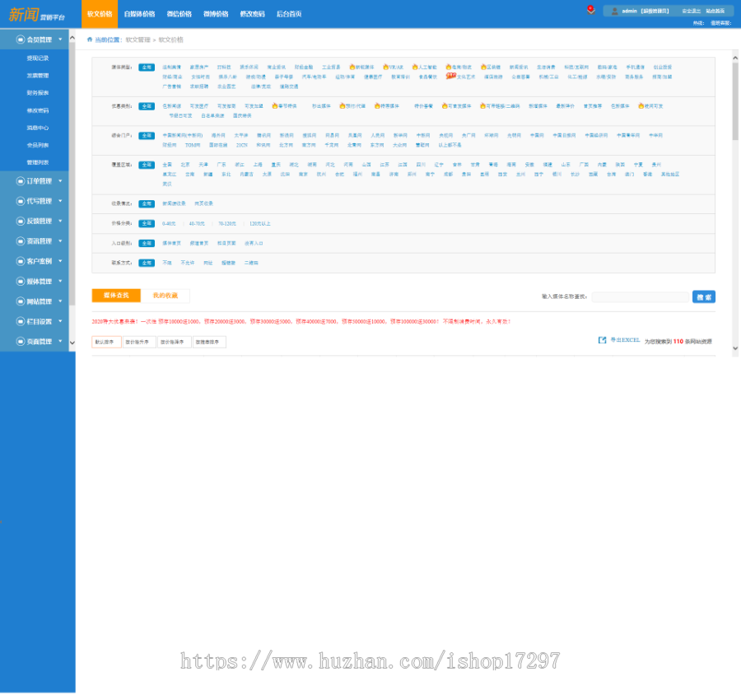
Task: Click the 新闻 platform logo
Action: coord(36,15)
